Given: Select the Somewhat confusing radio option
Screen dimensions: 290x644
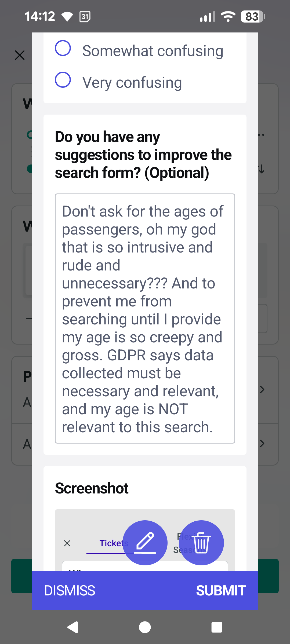Looking at the screenshot, I should point(63,48).
